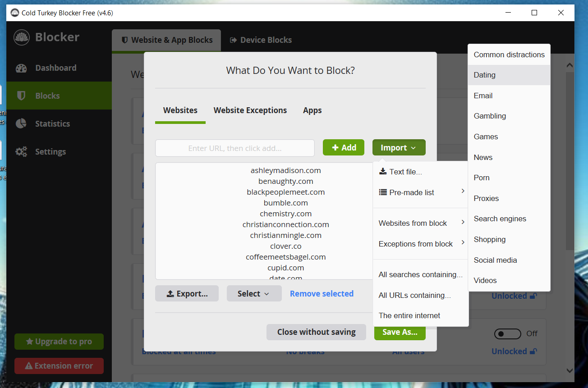Open the Select dropdown

pyautogui.click(x=254, y=293)
